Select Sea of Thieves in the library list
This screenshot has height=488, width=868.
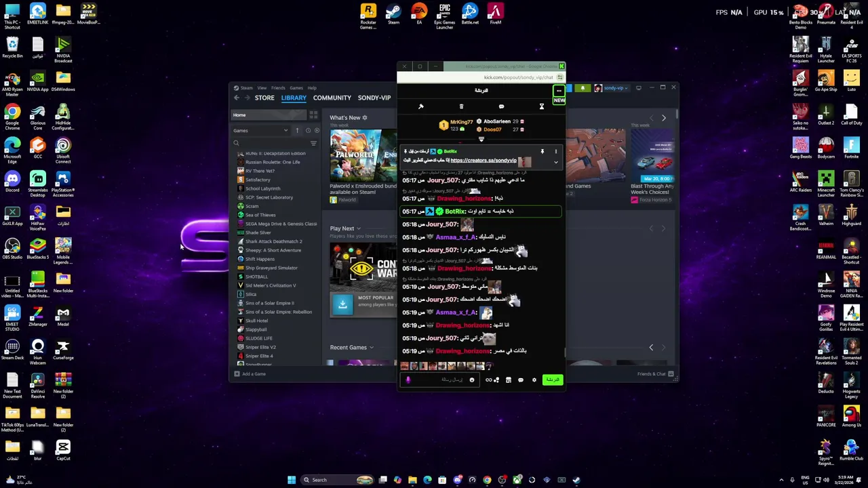click(x=260, y=215)
